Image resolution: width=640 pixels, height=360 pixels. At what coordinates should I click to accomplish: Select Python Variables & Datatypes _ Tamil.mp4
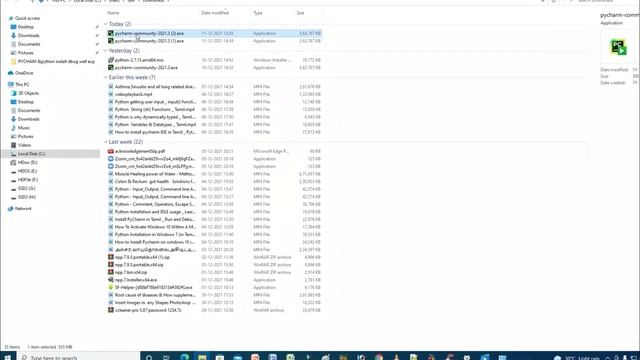[x=155, y=124]
